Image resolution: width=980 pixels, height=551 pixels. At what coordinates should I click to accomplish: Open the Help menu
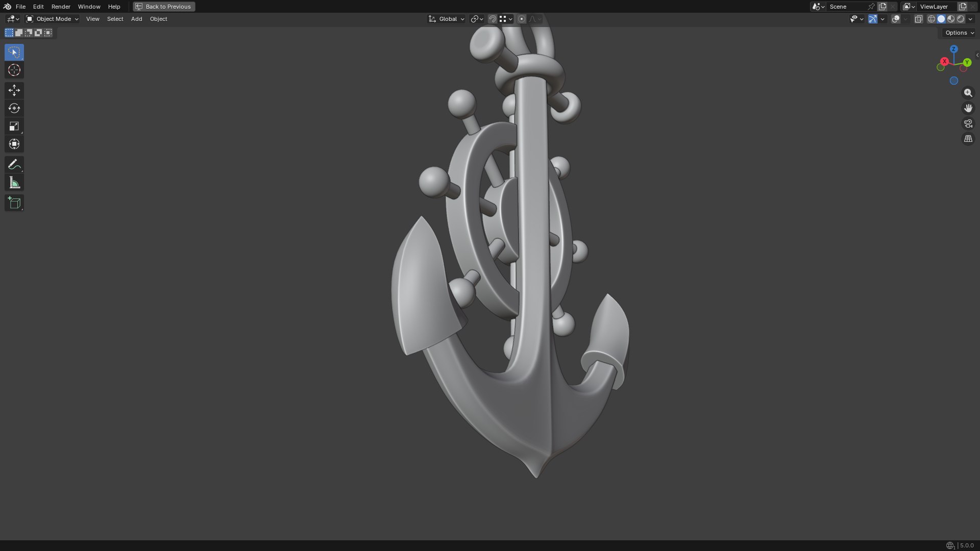coord(114,7)
